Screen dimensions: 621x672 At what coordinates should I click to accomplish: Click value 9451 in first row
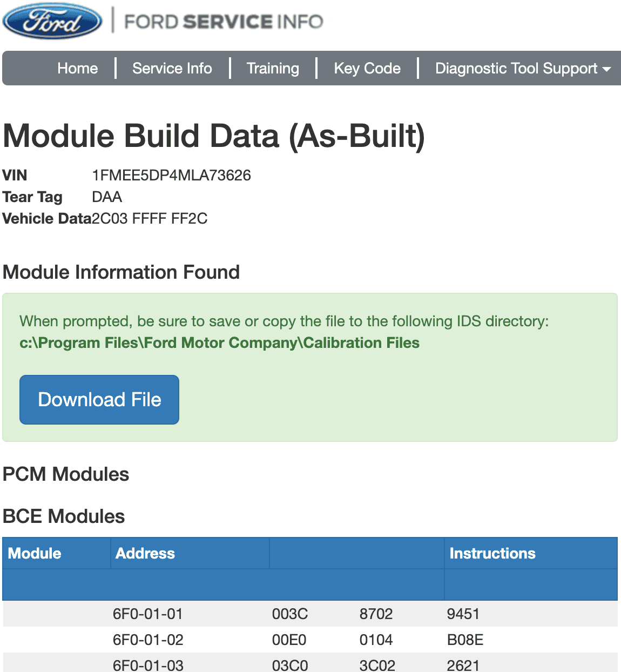tap(463, 614)
